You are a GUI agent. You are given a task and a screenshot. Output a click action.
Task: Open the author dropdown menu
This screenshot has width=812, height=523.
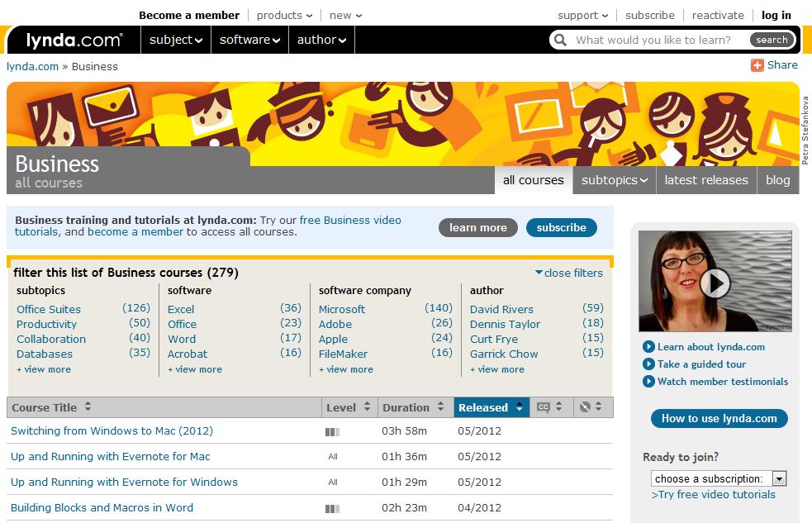(x=321, y=40)
